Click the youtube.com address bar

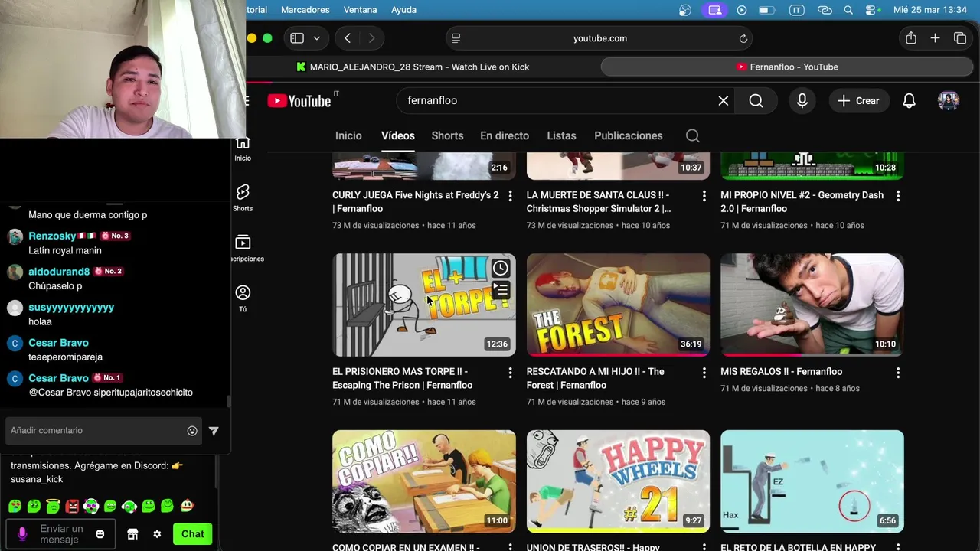pyautogui.click(x=599, y=38)
